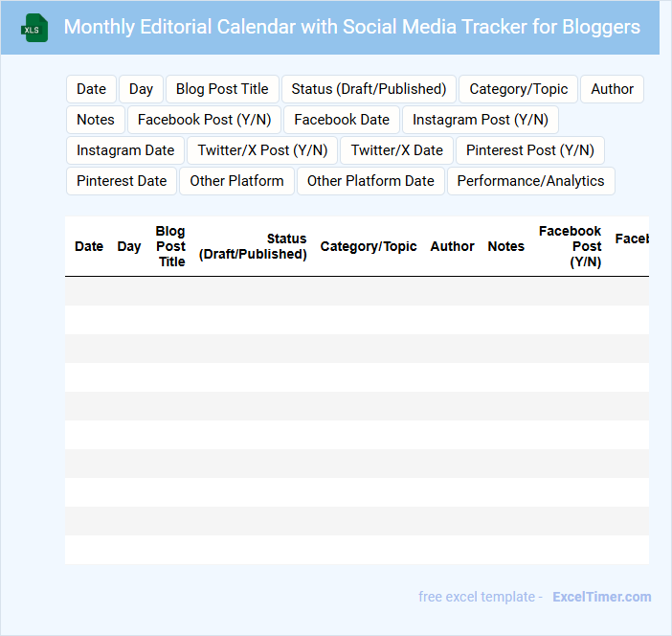The width and height of the screenshot is (672, 636).
Task: Select the Other Platform Date tag
Action: tap(370, 181)
